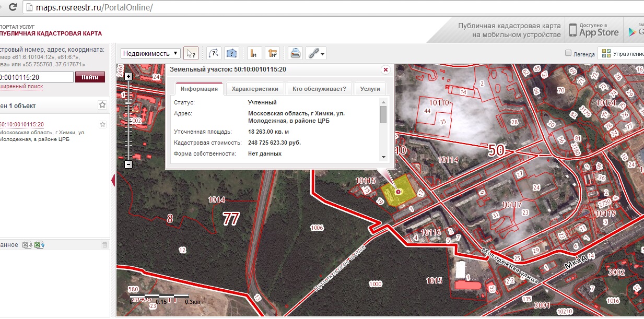Open the Недвижимость dropdown
This screenshot has height=319, width=644.
click(151, 53)
